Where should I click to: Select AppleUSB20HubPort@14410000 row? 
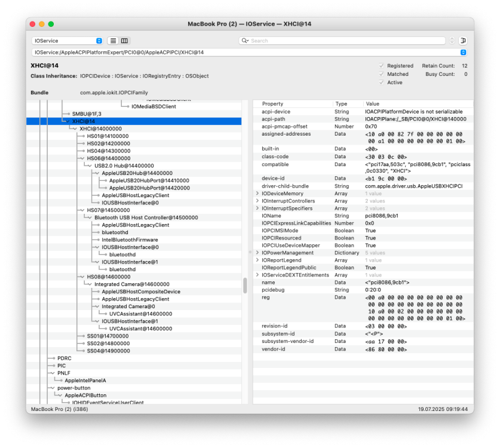coord(134,180)
